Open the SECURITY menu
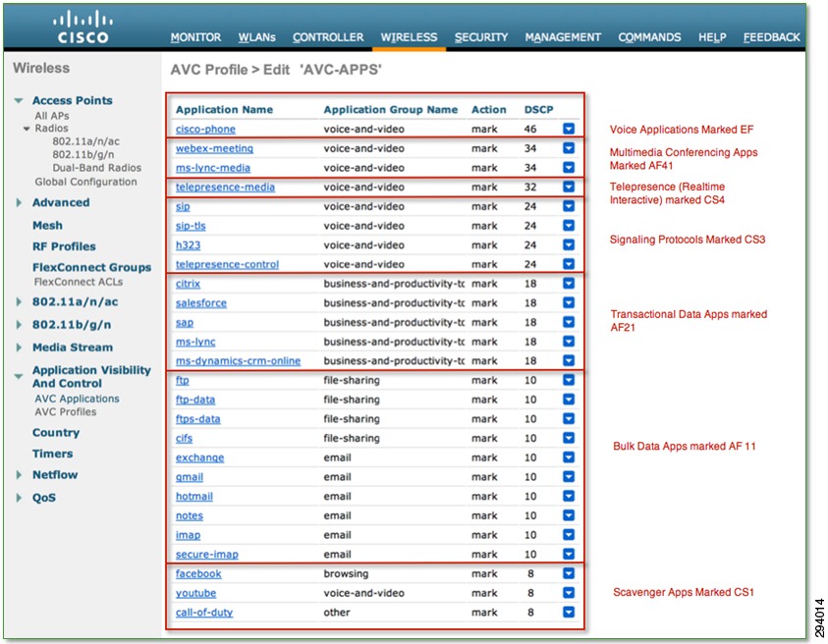This screenshot has width=828, height=644. click(481, 37)
